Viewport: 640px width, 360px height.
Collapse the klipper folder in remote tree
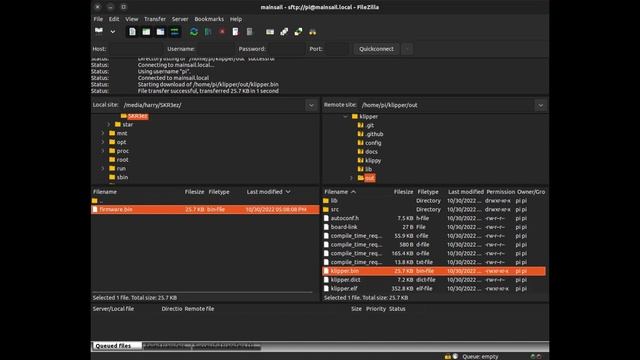pyautogui.click(x=346, y=117)
